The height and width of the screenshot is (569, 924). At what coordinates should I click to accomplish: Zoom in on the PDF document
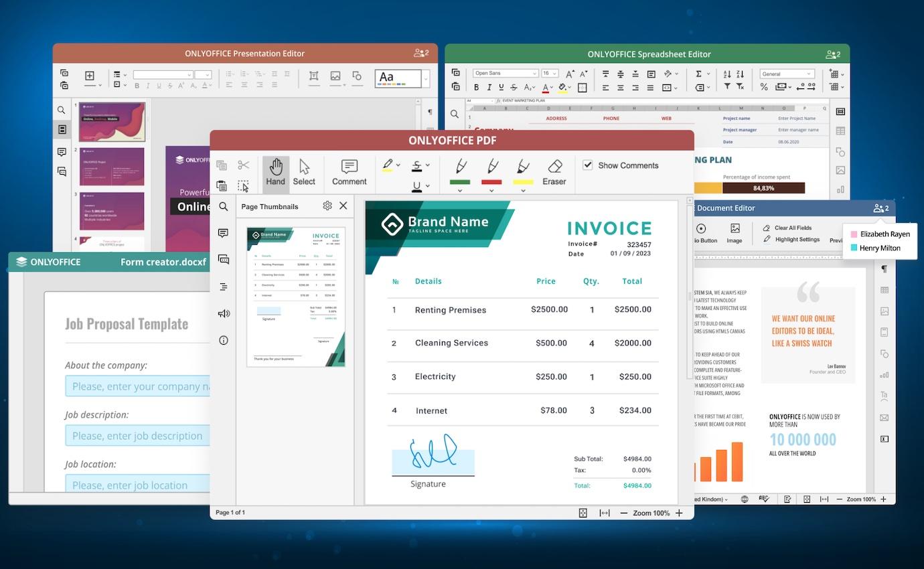click(x=679, y=513)
